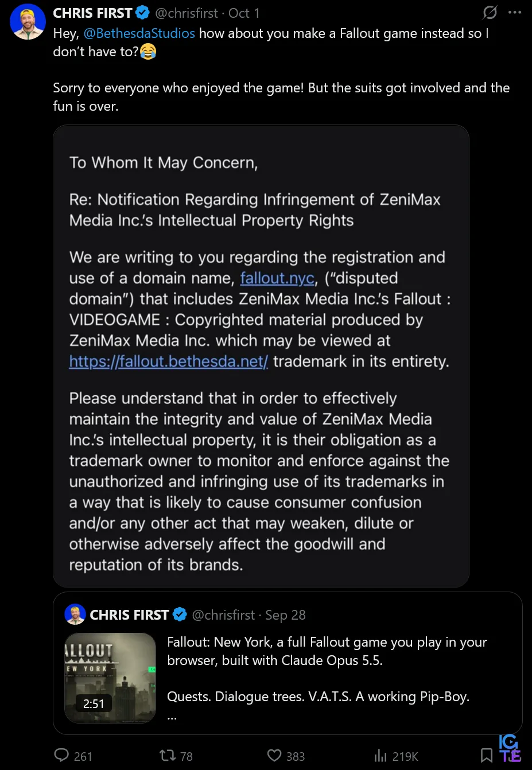Open Chris First's main profile avatar
532x770 pixels.
(28, 22)
